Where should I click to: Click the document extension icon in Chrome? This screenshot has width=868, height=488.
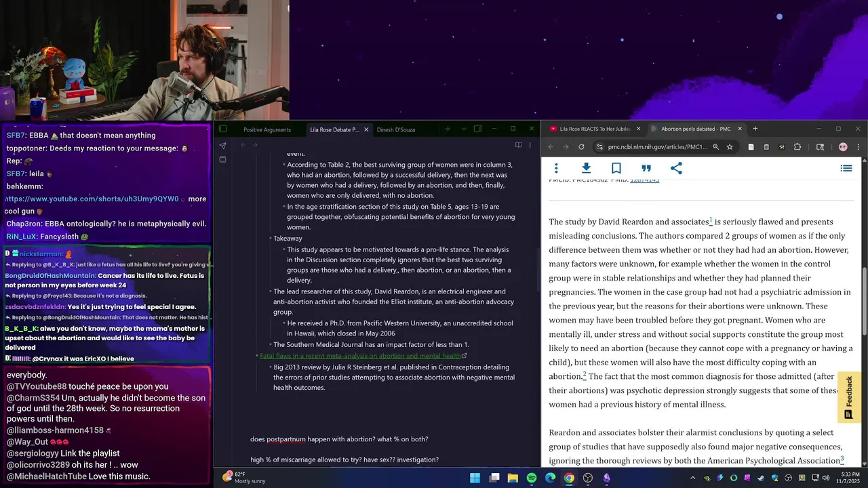(x=751, y=146)
